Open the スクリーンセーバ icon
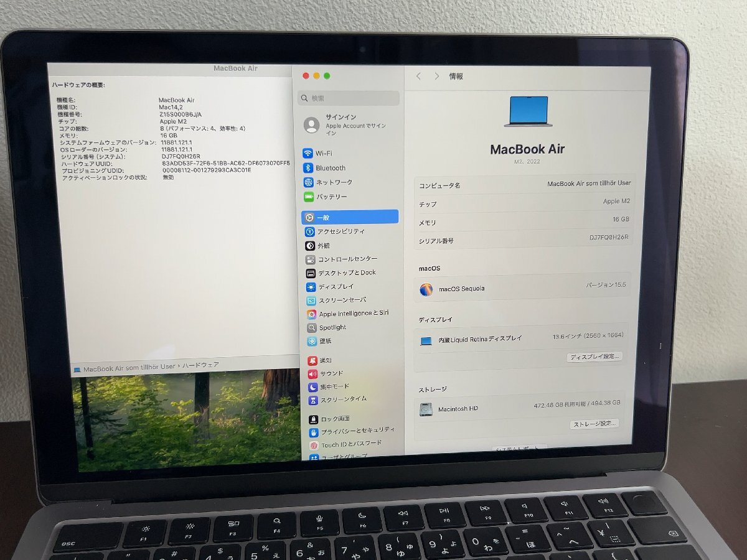The image size is (747, 560). [312, 301]
